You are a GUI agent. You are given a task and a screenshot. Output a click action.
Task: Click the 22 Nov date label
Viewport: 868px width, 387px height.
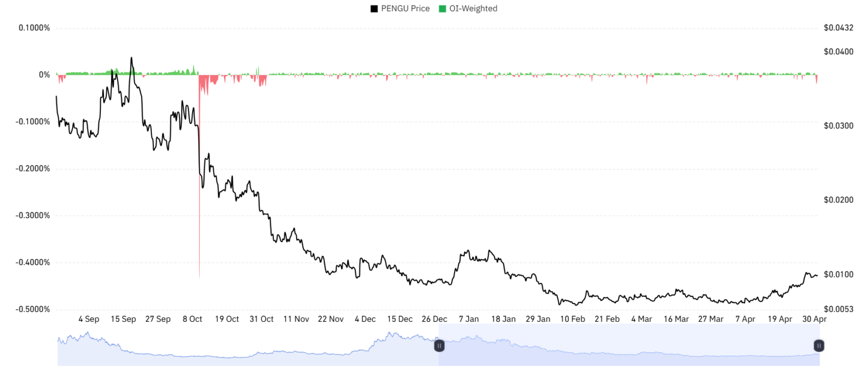pos(331,319)
